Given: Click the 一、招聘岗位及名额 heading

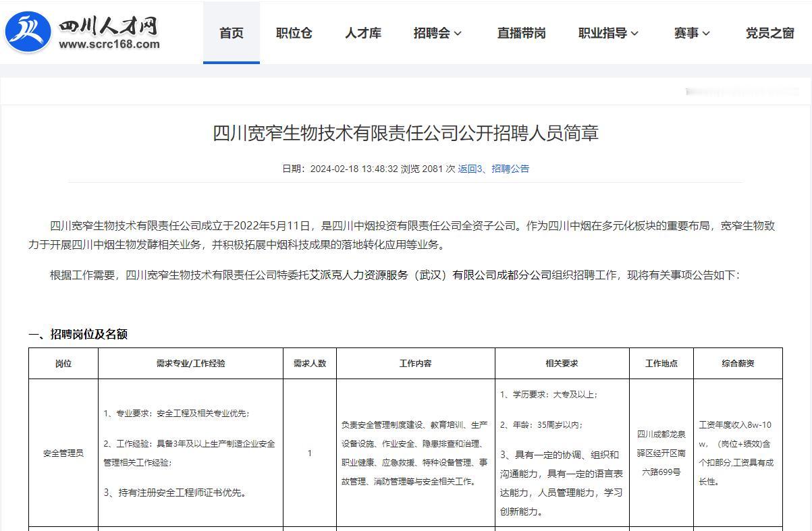Looking at the screenshot, I should [78, 334].
